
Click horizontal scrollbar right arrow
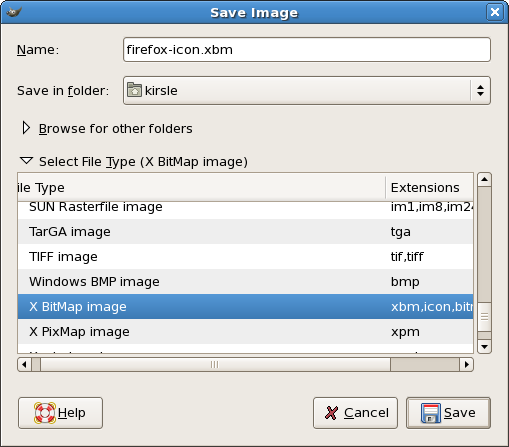pos(467,364)
